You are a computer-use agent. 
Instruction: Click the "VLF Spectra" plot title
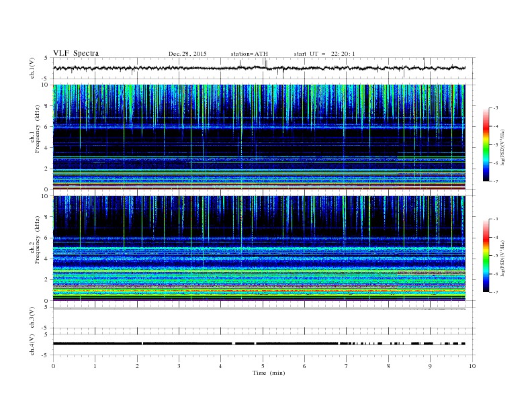[76, 53]
